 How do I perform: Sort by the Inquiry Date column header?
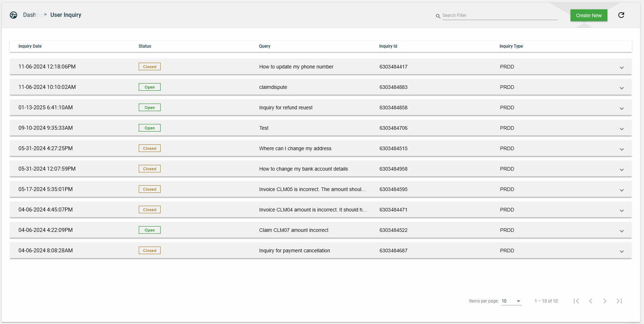(x=30, y=46)
